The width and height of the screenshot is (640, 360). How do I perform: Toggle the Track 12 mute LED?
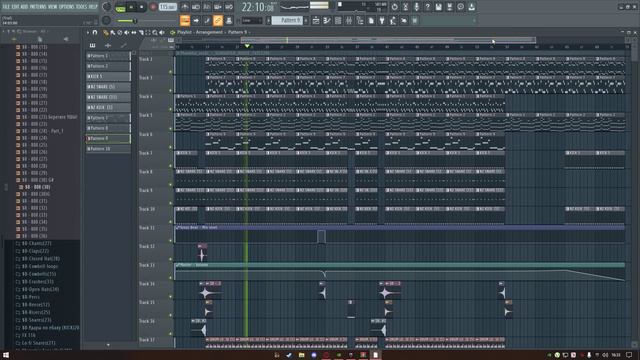[171, 259]
